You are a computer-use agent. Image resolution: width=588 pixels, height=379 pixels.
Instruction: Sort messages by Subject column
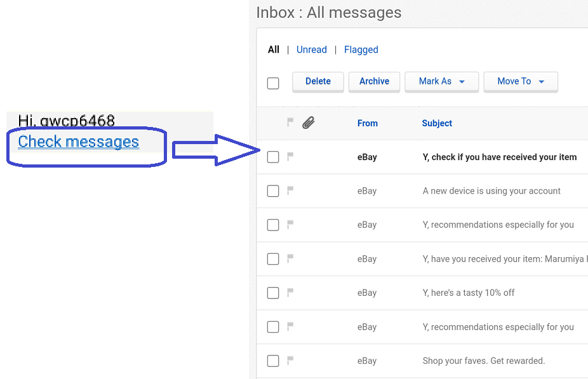pos(437,123)
